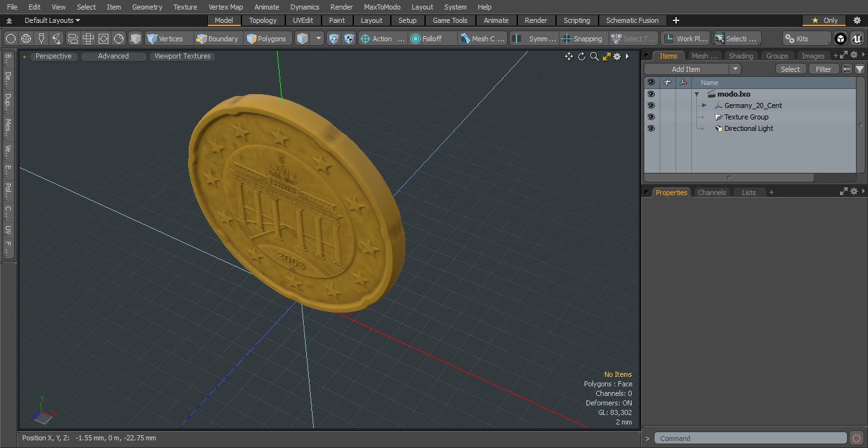Viewport: 868px width, 448px height.
Task: Click the funnel filter icon
Action: pyautogui.click(x=859, y=69)
